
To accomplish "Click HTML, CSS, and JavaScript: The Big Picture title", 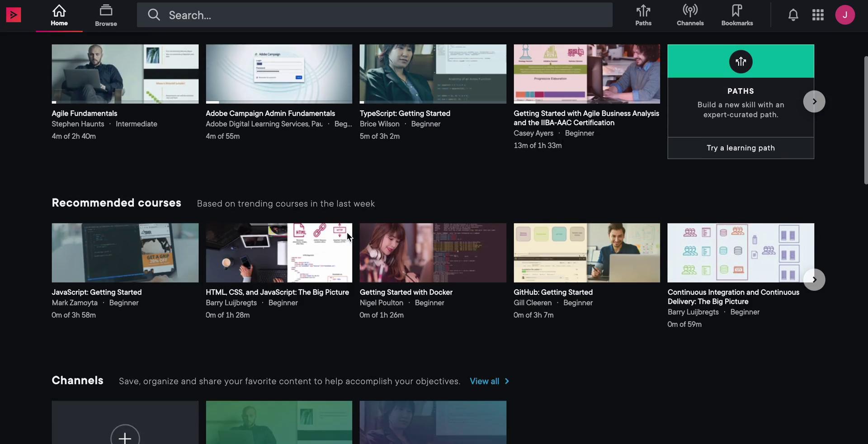I will 277,293.
